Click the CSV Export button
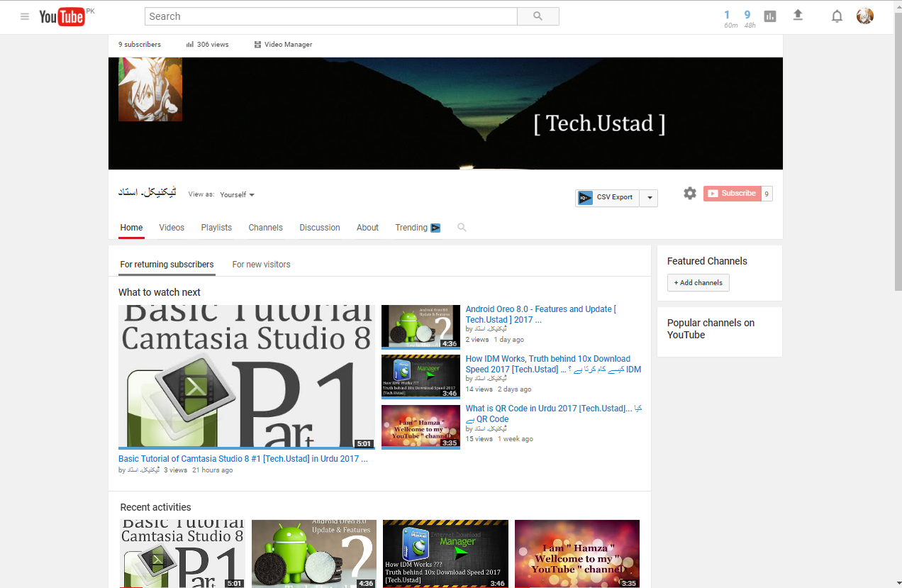The image size is (902, 588). (608, 198)
